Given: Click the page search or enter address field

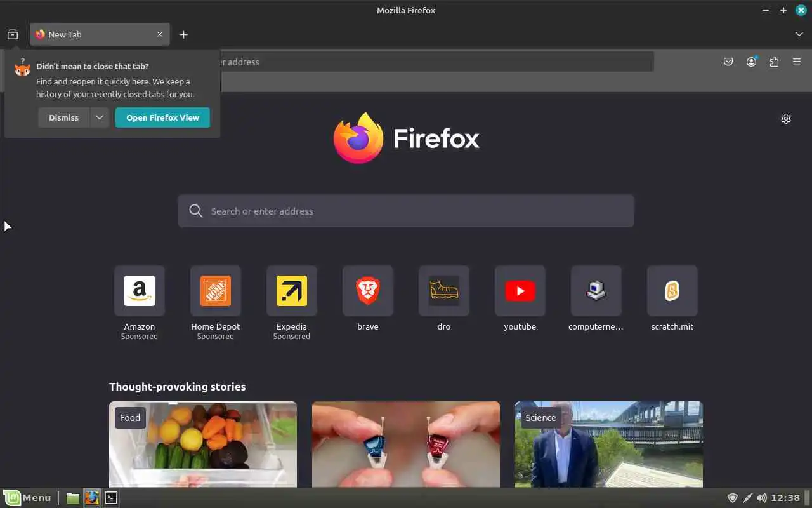Looking at the screenshot, I should click(406, 211).
